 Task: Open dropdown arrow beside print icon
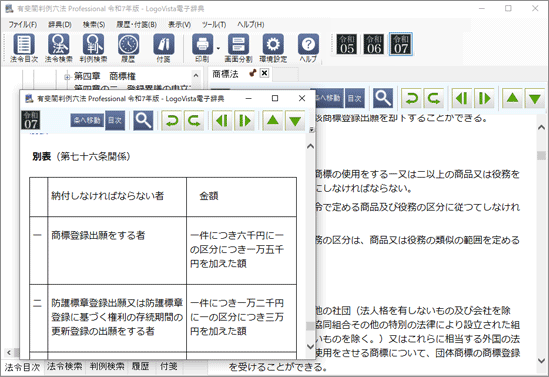click(218, 48)
